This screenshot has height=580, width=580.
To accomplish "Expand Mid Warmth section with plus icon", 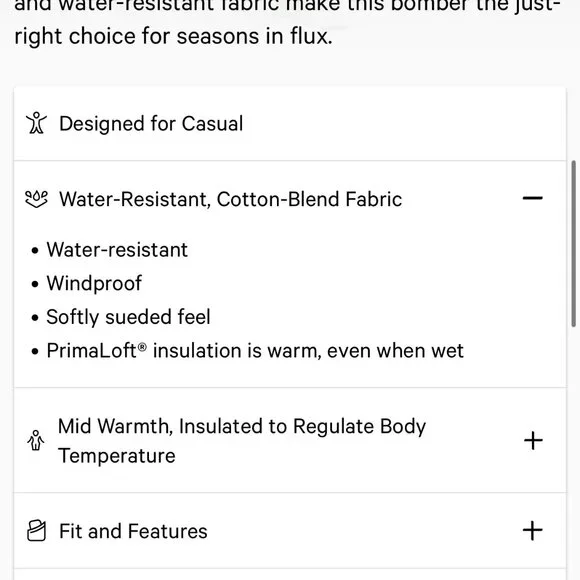I will pyautogui.click(x=533, y=441).
